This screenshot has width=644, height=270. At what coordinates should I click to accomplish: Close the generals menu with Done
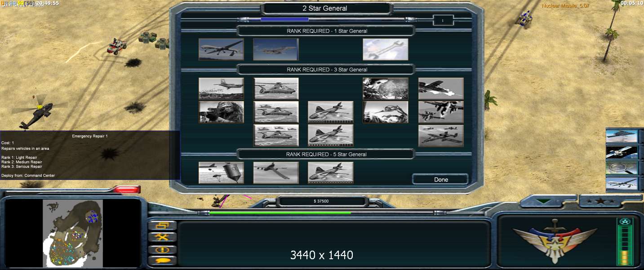click(440, 179)
